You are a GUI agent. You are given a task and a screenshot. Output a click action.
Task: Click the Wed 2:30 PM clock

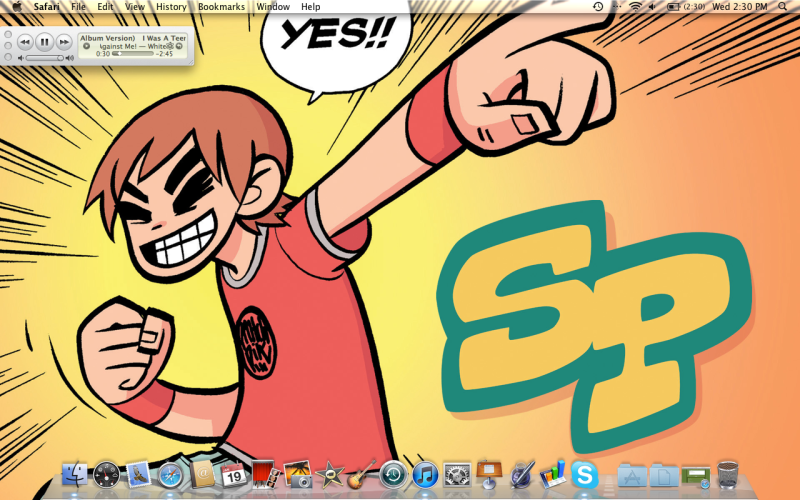click(x=739, y=7)
